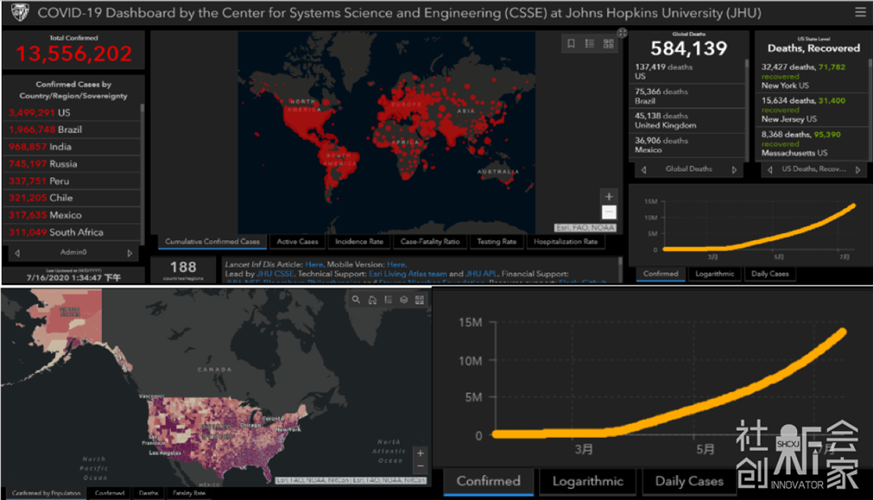Switch to the Active Cases map tab
This screenshot has width=873, height=500.
click(297, 242)
